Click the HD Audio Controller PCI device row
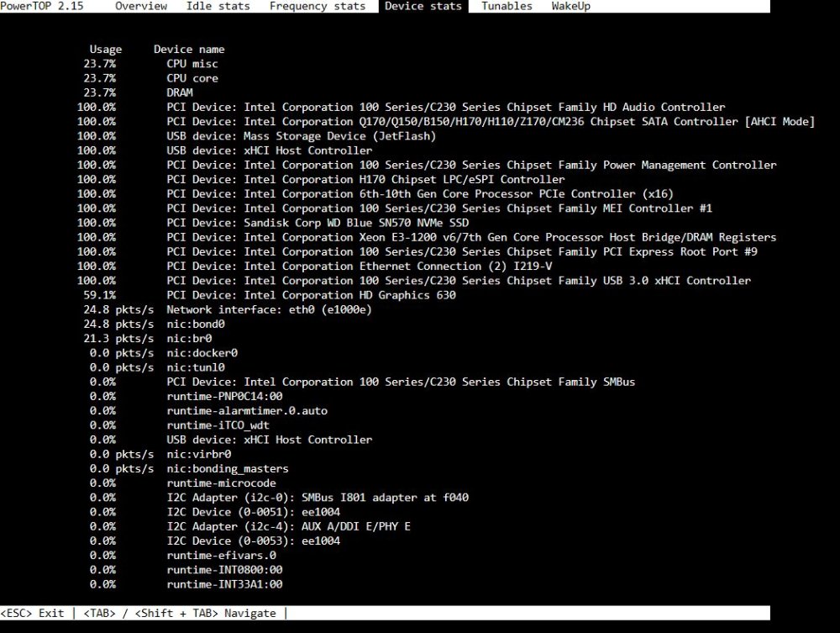This screenshot has height=633, width=840. 402,108
